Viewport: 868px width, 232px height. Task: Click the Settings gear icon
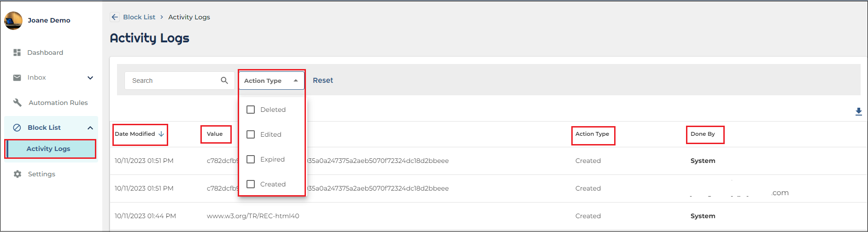18,174
